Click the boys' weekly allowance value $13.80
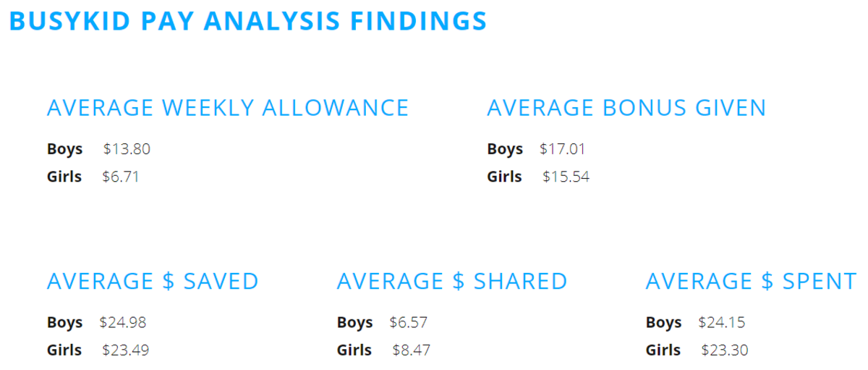The height and width of the screenshot is (370, 868). pos(127,149)
